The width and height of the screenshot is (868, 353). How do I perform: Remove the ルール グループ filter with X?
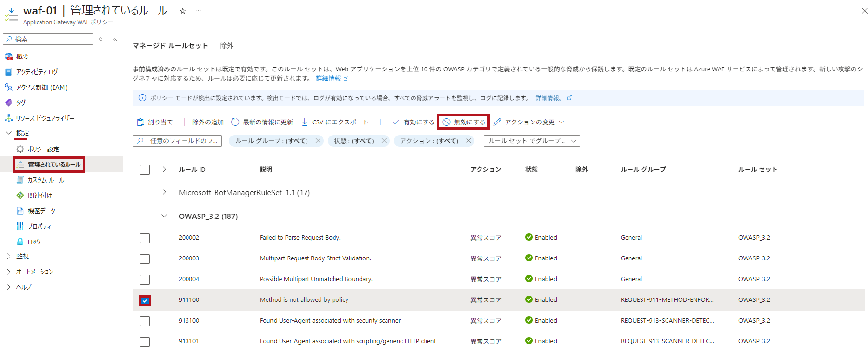tap(318, 141)
